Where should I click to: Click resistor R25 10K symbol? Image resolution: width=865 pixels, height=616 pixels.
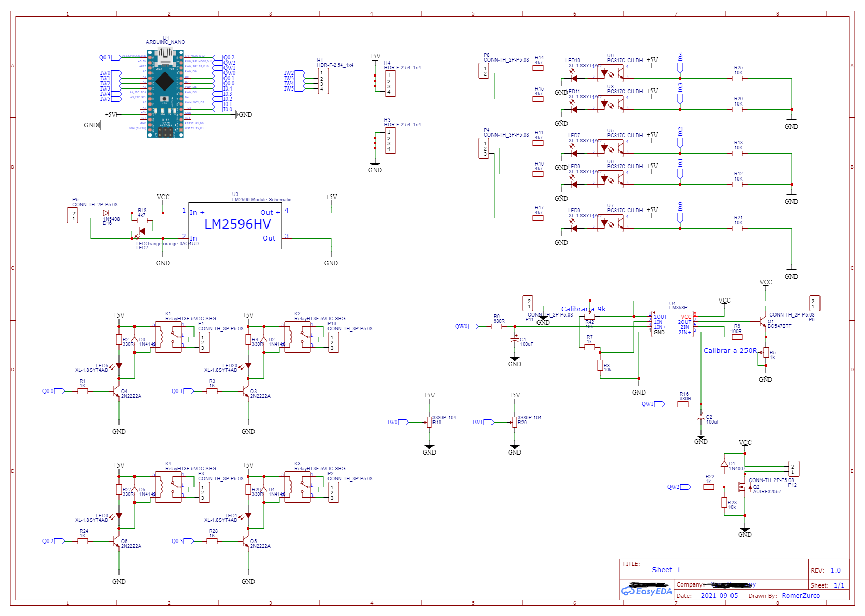click(x=737, y=78)
